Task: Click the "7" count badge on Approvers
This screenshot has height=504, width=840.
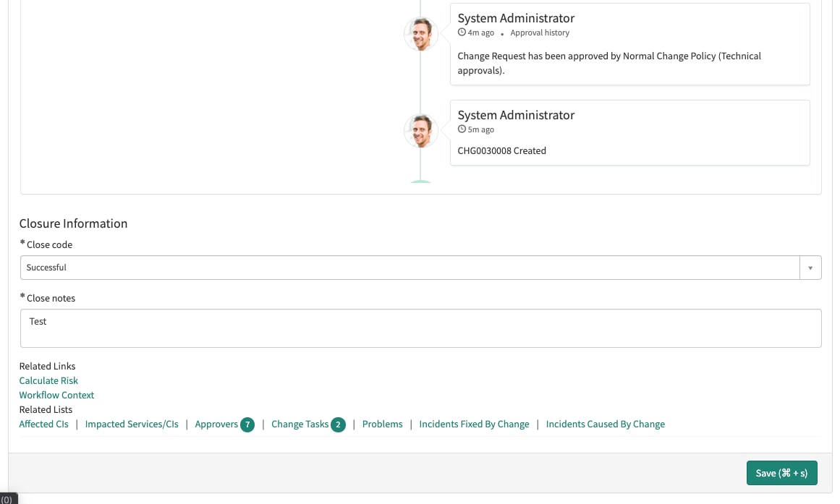Action: (247, 424)
